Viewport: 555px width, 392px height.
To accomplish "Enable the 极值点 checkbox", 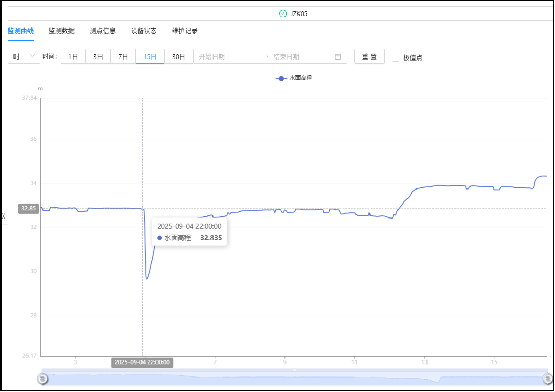I will tap(395, 57).
